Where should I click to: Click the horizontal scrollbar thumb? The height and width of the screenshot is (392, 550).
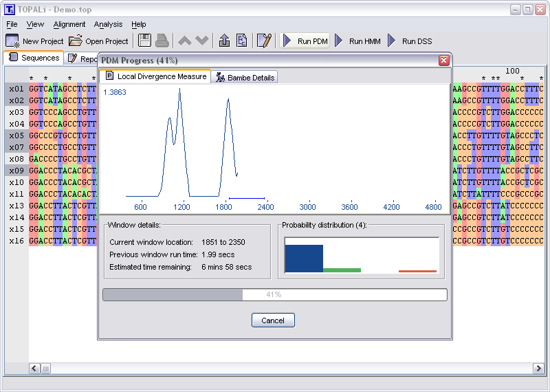[x=45, y=368]
